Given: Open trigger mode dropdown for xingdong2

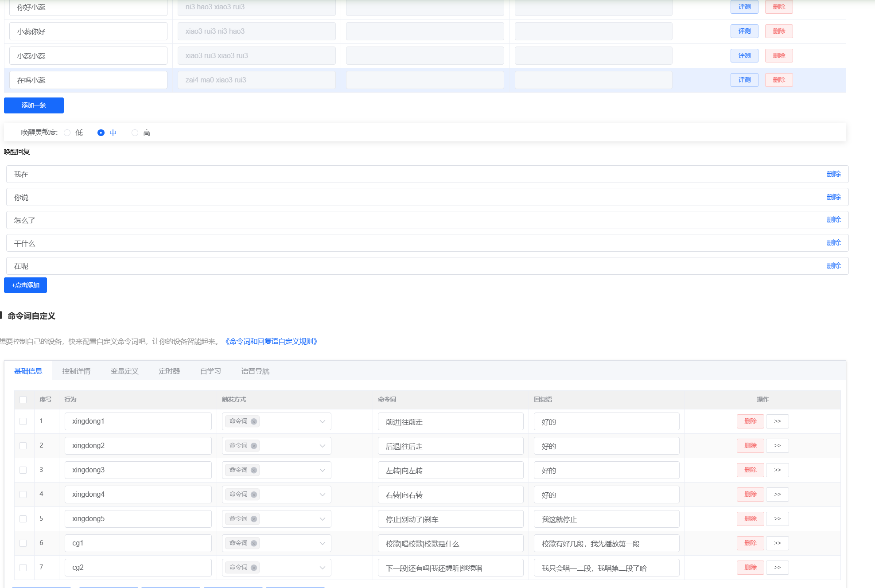Looking at the screenshot, I should coord(276,446).
